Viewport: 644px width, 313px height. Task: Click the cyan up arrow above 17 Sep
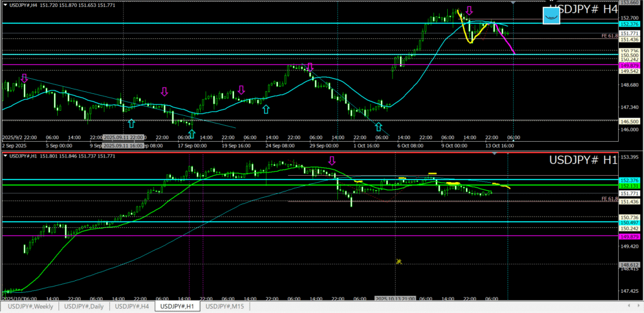pyautogui.click(x=191, y=134)
